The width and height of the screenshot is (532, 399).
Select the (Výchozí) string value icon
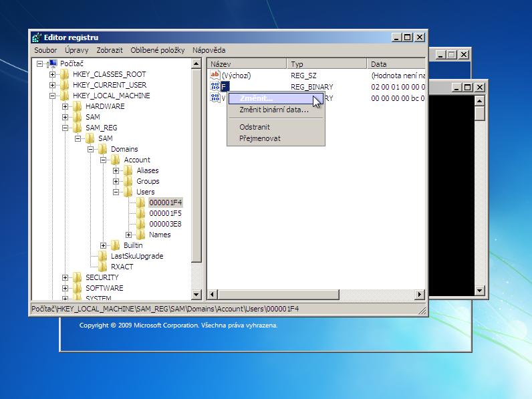point(215,75)
